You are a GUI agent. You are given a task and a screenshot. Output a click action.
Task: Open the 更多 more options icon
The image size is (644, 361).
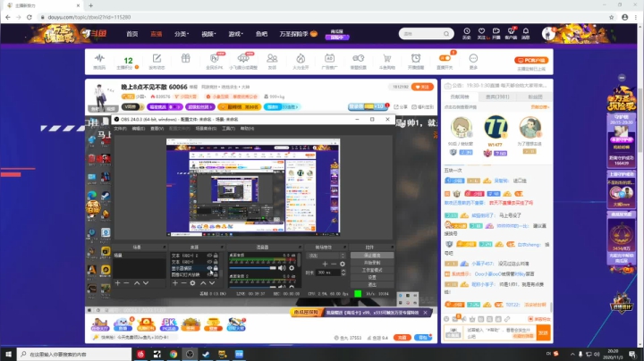473,58
